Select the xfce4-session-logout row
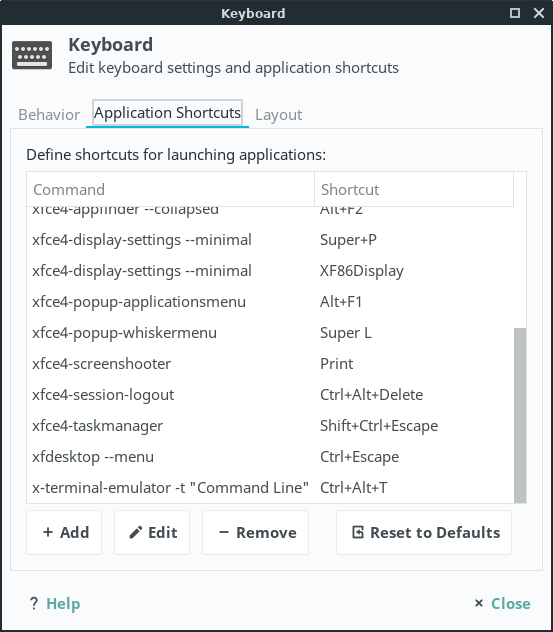Viewport: 553px width, 632px height. (x=270, y=395)
